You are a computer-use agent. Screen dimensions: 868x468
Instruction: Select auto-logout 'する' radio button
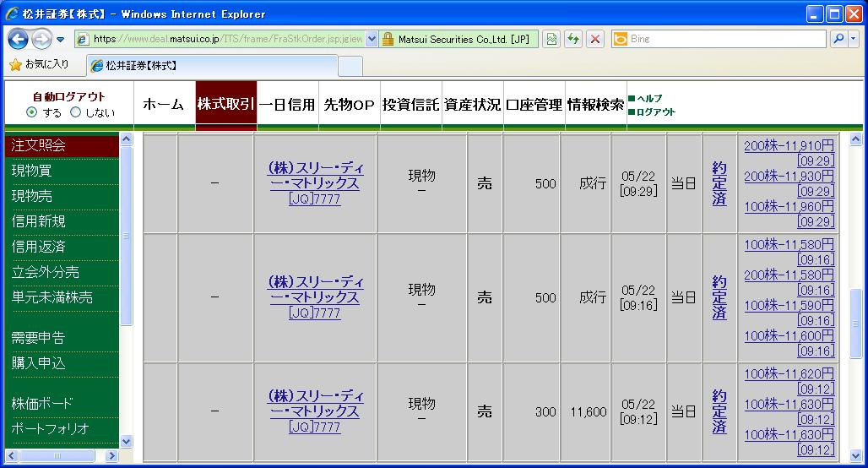click(32, 112)
